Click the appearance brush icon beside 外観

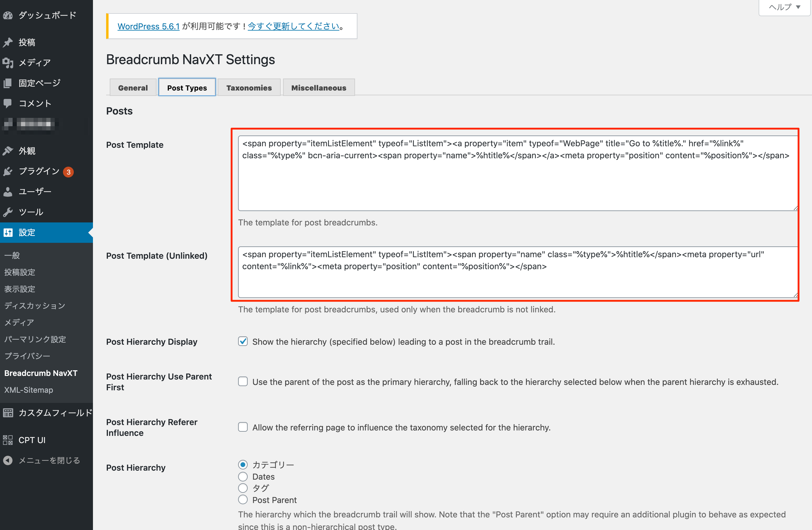[x=8, y=151]
